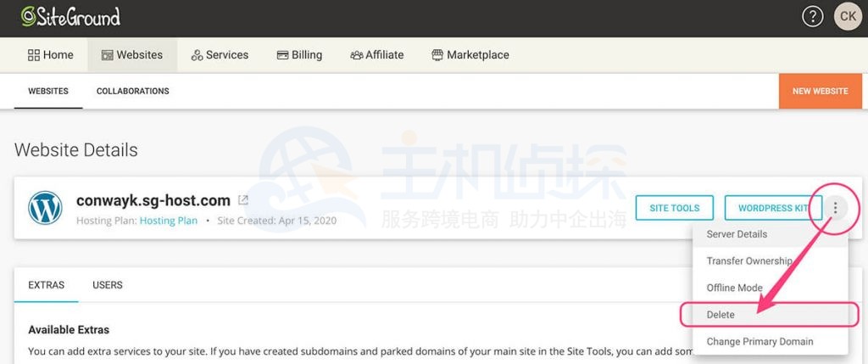The image size is (868, 364).
Task: Click the WORDPRESS KIT button
Action: click(x=773, y=208)
